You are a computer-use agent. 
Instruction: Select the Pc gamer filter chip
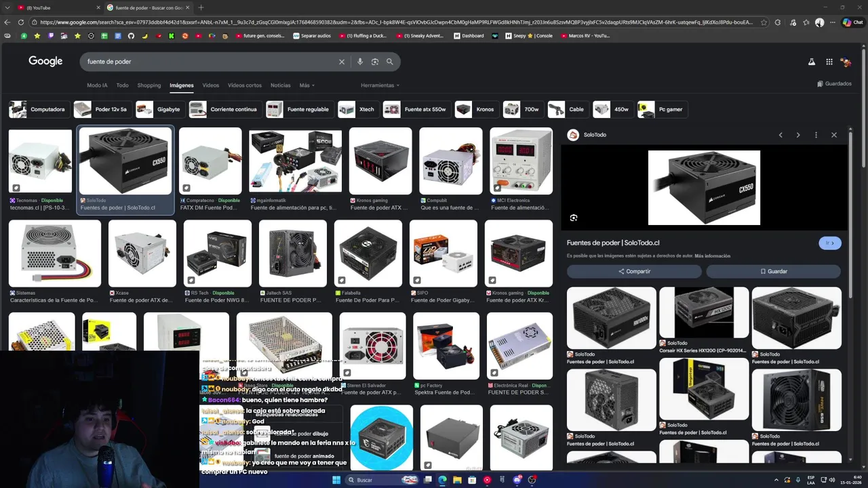click(662, 109)
